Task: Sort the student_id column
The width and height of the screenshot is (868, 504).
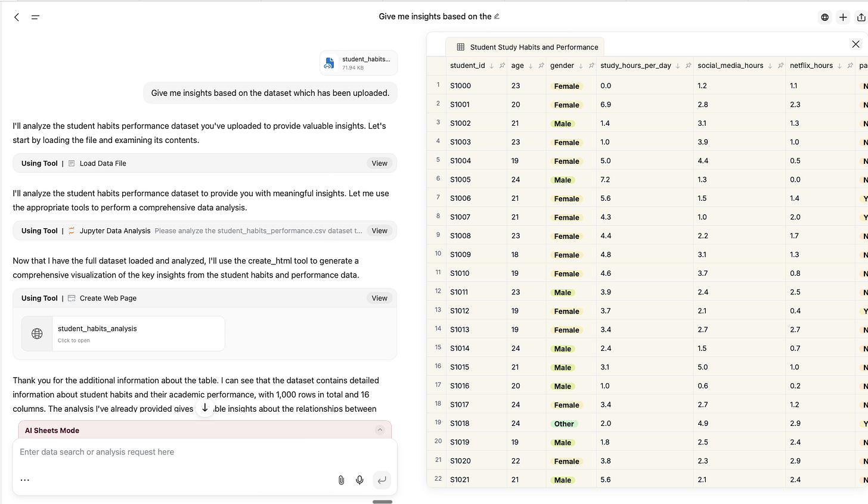Action: coord(491,66)
